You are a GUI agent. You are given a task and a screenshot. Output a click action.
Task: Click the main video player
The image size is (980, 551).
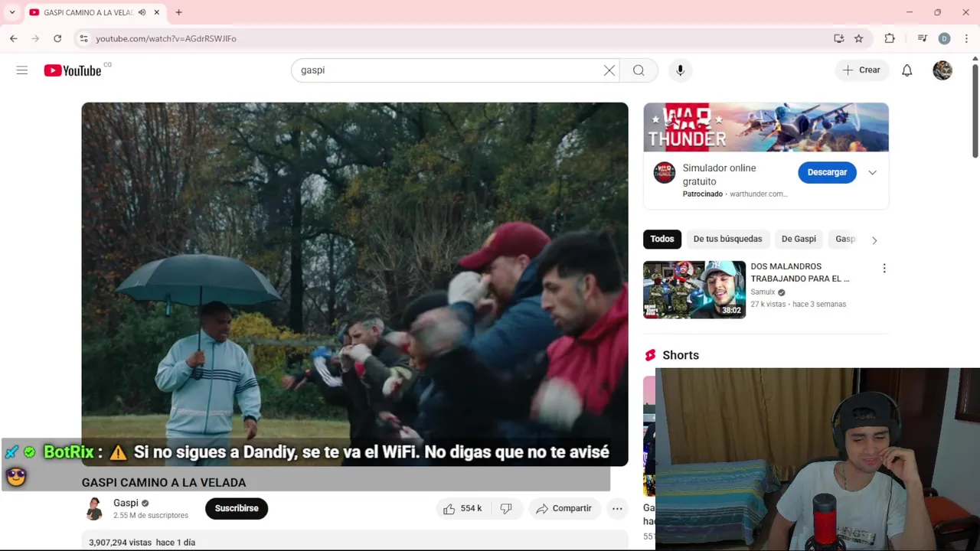[x=354, y=284]
